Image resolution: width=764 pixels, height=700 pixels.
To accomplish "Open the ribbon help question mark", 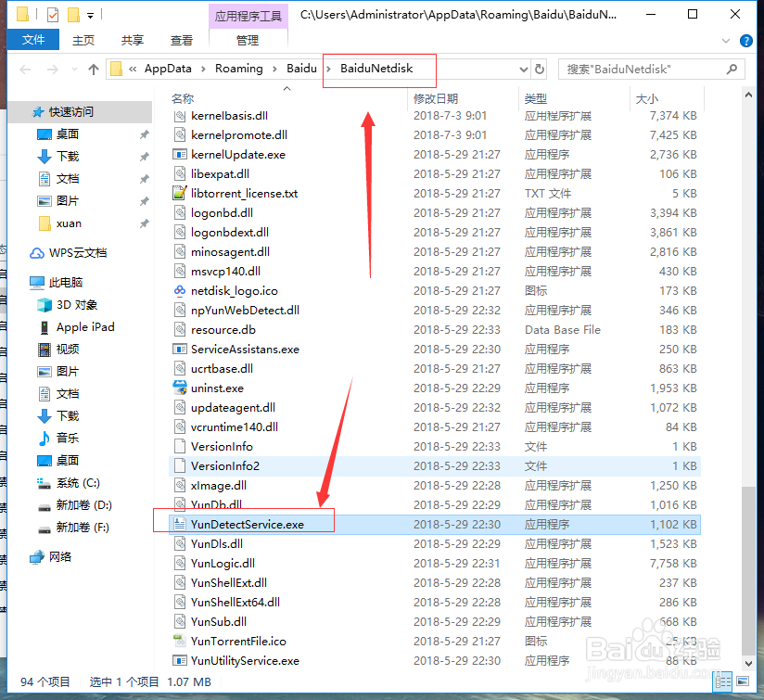I will tap(745, 41).
